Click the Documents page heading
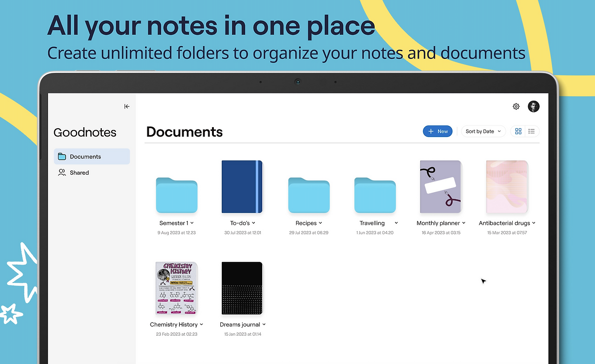Image resolution: width=595 pixels, height=364 pixels. click(185, 132)
